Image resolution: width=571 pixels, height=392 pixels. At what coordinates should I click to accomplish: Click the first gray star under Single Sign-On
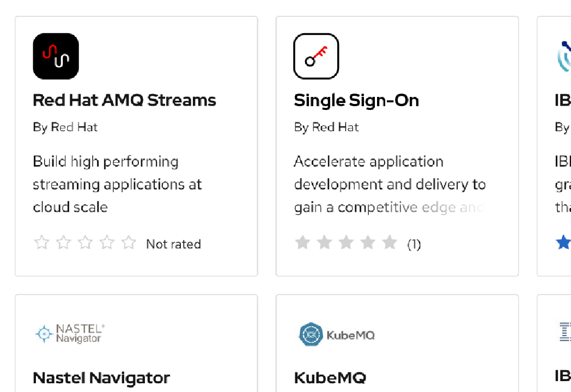(x=302, y=243)
